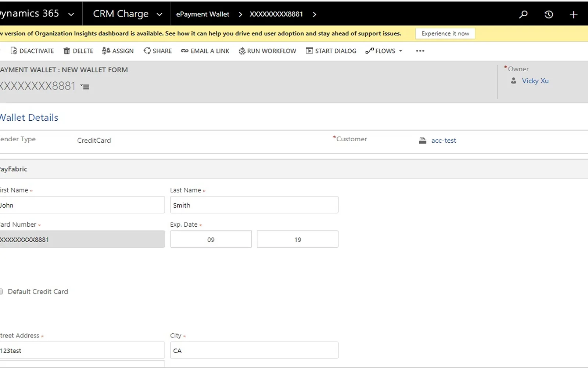Open the Flows dropdown menu
Image resolution: width=588 pixels, height=368 pixels.
(x=384, y=51)
